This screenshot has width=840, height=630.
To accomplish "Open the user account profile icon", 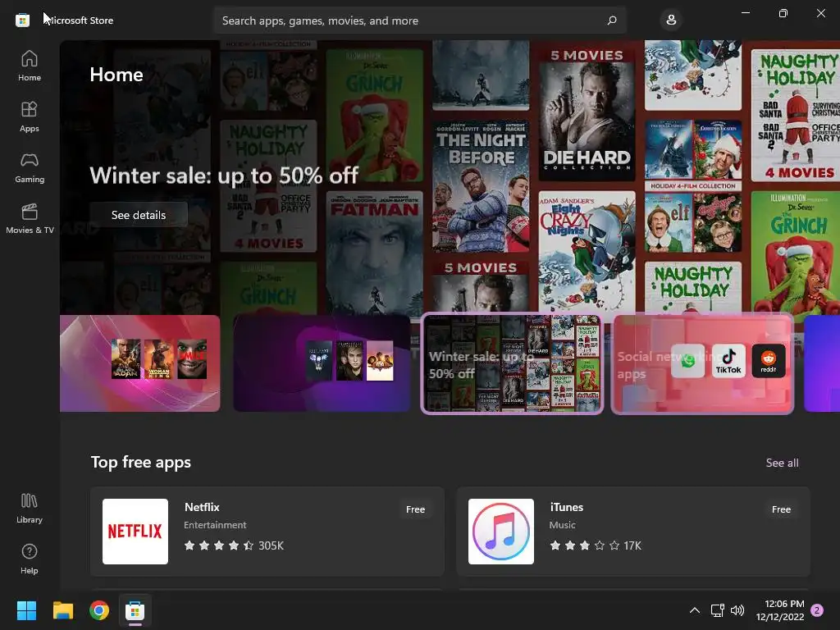I will point(671,21).
